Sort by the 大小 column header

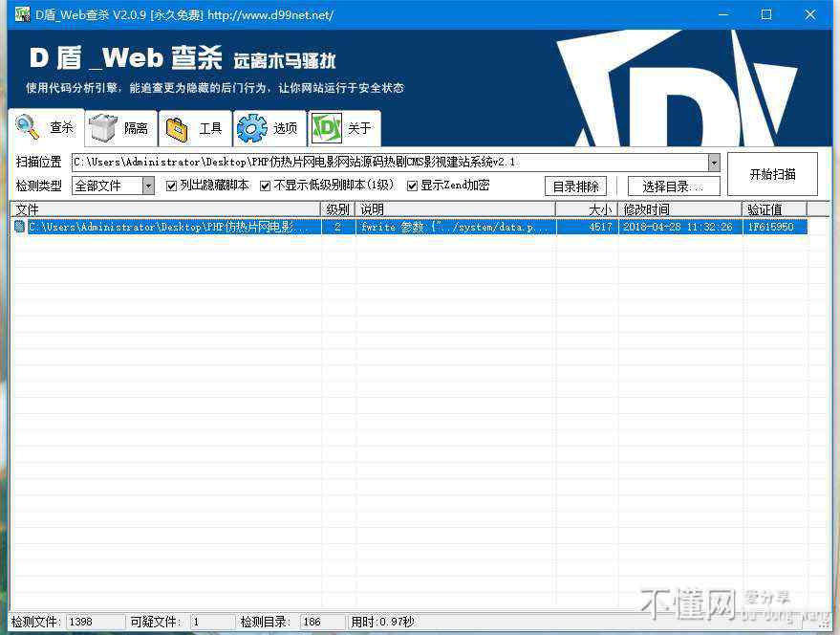587,209
